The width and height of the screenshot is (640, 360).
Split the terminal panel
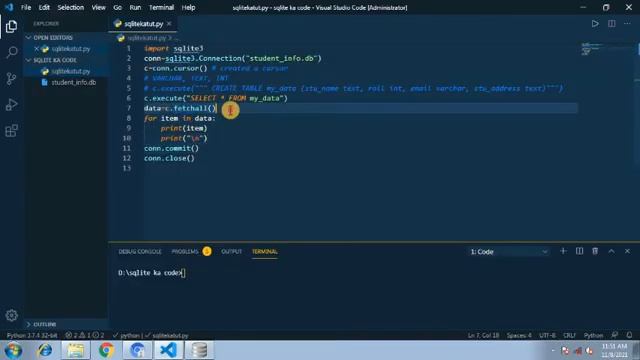(x=579, y=251)
